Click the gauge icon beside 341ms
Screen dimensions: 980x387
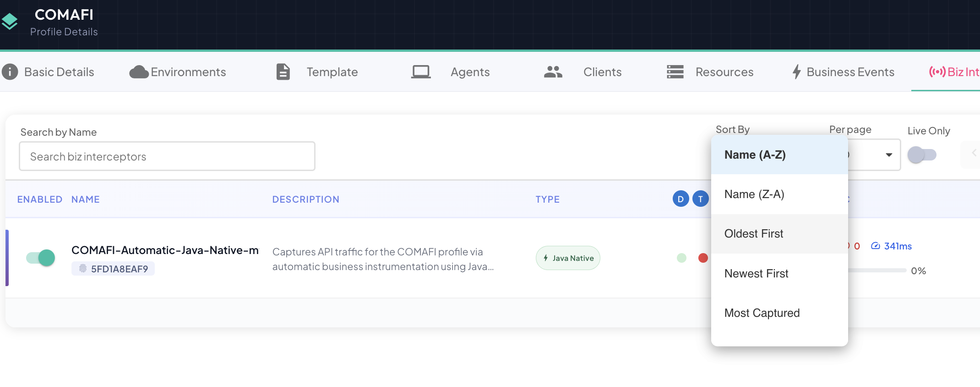point(876,246)
